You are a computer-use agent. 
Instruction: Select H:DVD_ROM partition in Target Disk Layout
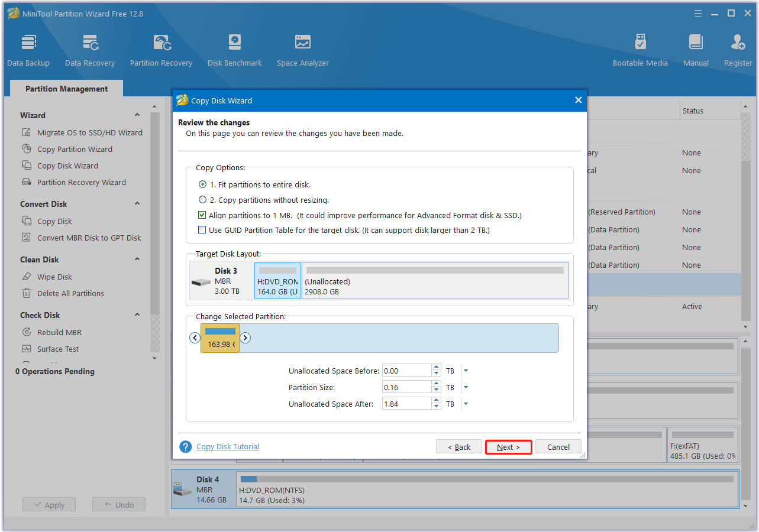click(277, 281)
